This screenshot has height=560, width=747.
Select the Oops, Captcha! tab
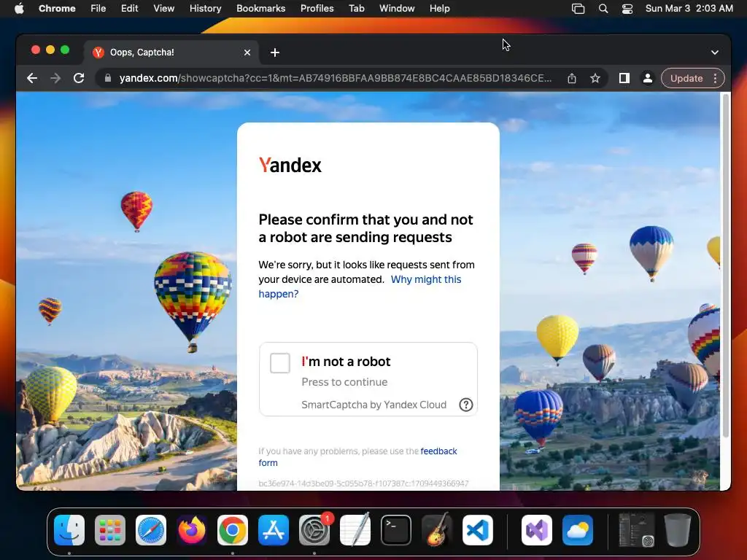coord(171,52)
